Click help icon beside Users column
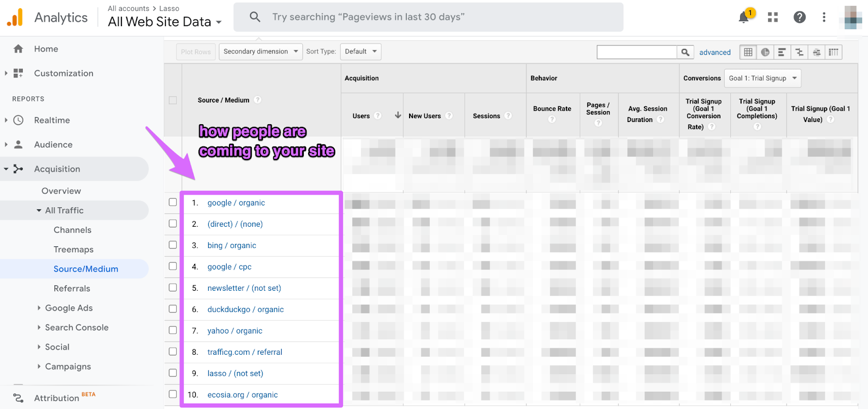Viewport: 868px width, 409px height. pos(378,116)
